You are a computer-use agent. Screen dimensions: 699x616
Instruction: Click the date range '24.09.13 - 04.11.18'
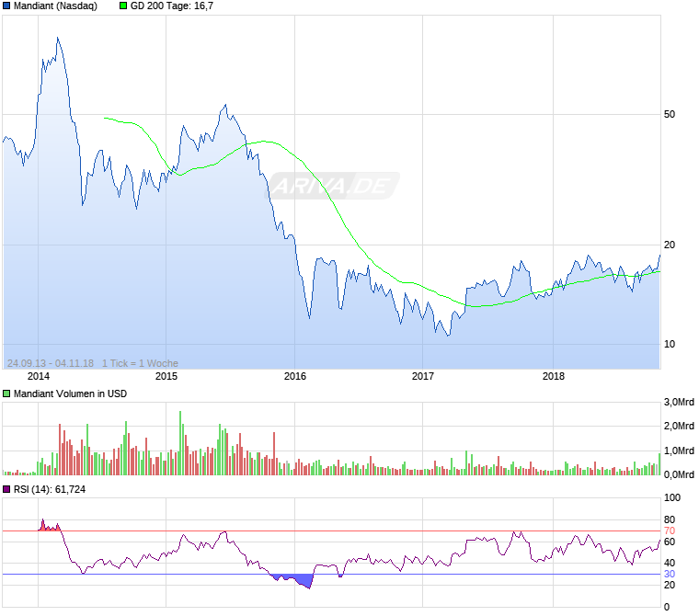point(51,363)
